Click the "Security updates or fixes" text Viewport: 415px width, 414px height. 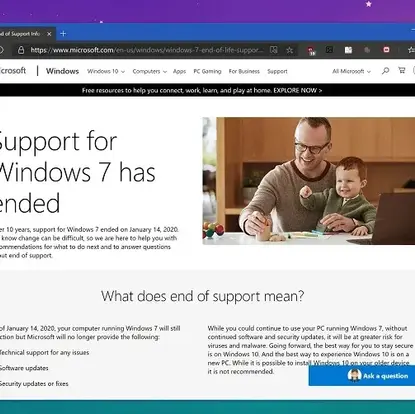point(34,384)
